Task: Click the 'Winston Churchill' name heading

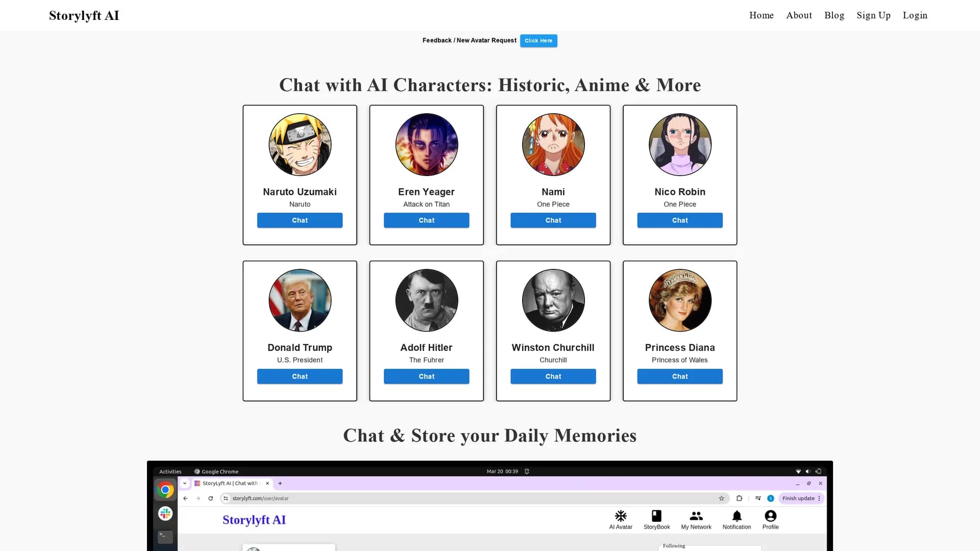Action: click(553, 347)
